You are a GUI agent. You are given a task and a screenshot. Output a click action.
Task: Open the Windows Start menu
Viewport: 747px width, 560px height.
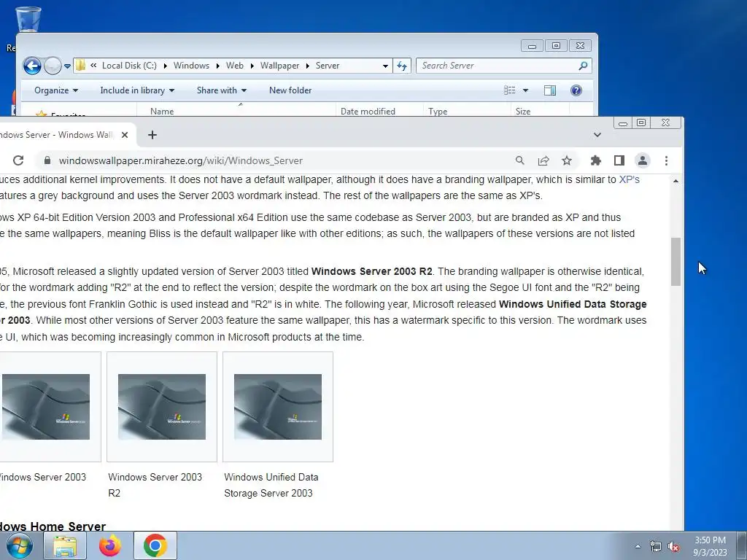pos(20,545)
